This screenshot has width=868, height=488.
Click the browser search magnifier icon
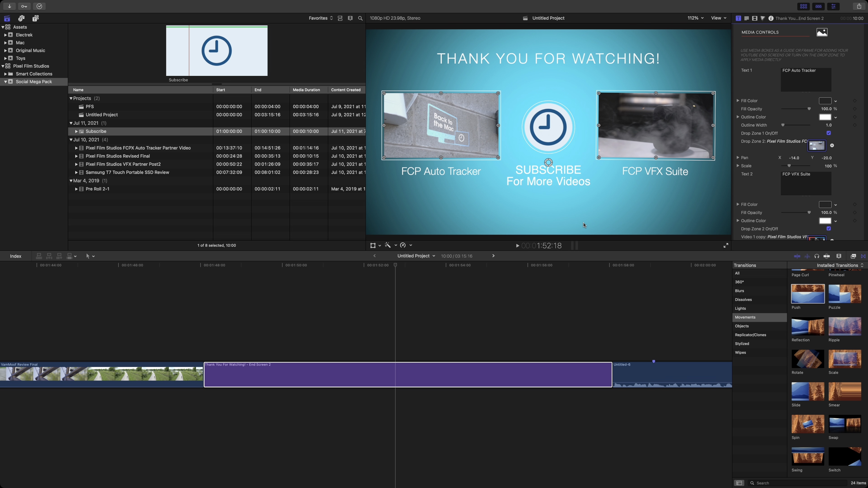[x=360, y=18]
